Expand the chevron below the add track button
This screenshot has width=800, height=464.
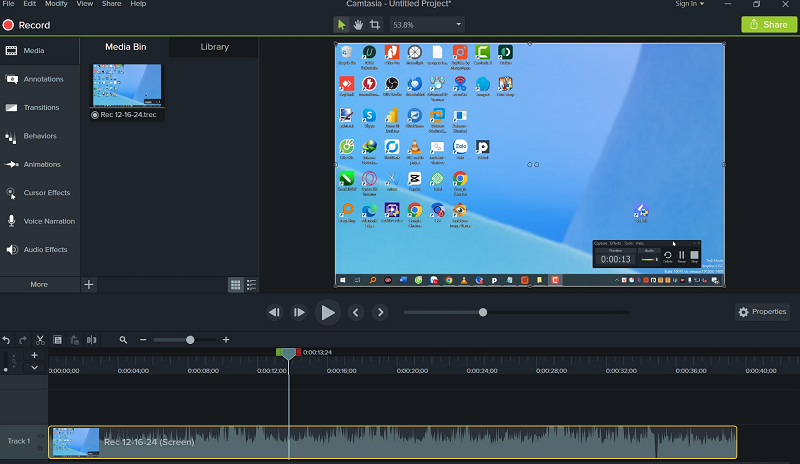pos(34,368)
